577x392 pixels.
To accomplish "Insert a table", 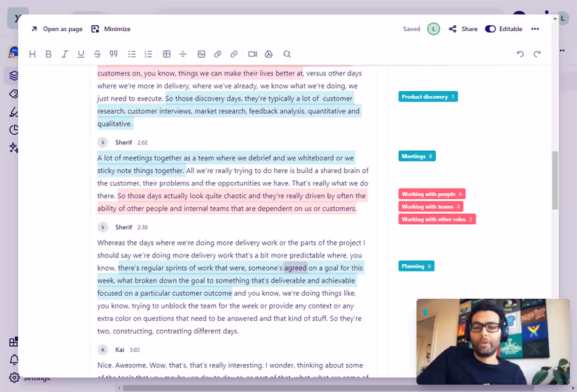I will point(166,54).
